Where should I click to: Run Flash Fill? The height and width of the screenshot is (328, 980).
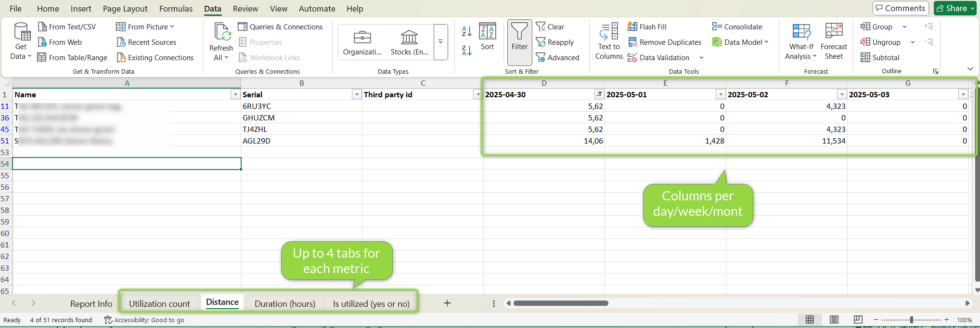pos(647,27)
